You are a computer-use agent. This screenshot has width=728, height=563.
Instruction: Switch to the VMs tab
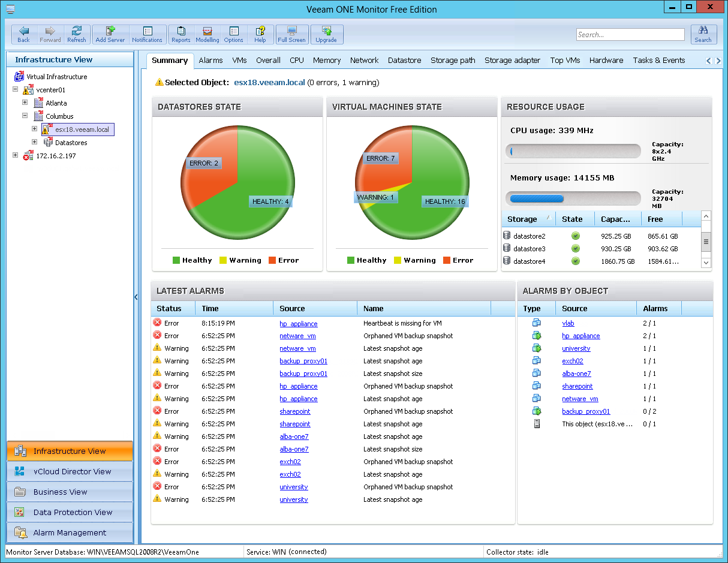(x=239, y=60)
